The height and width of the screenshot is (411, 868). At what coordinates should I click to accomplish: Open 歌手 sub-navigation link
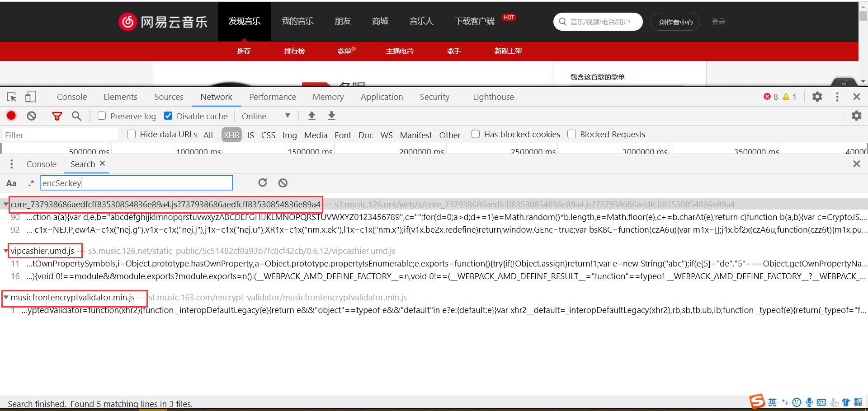click(454, 51)
